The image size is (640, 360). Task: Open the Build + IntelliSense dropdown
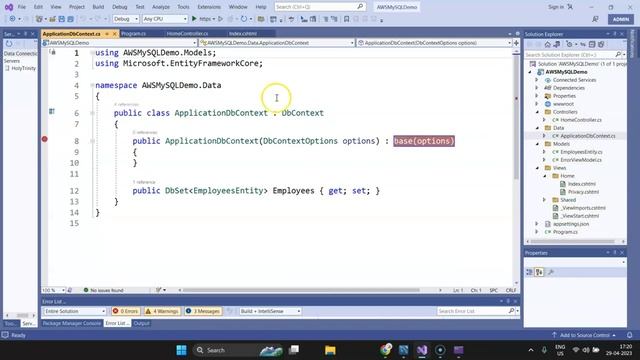point(270,311)
